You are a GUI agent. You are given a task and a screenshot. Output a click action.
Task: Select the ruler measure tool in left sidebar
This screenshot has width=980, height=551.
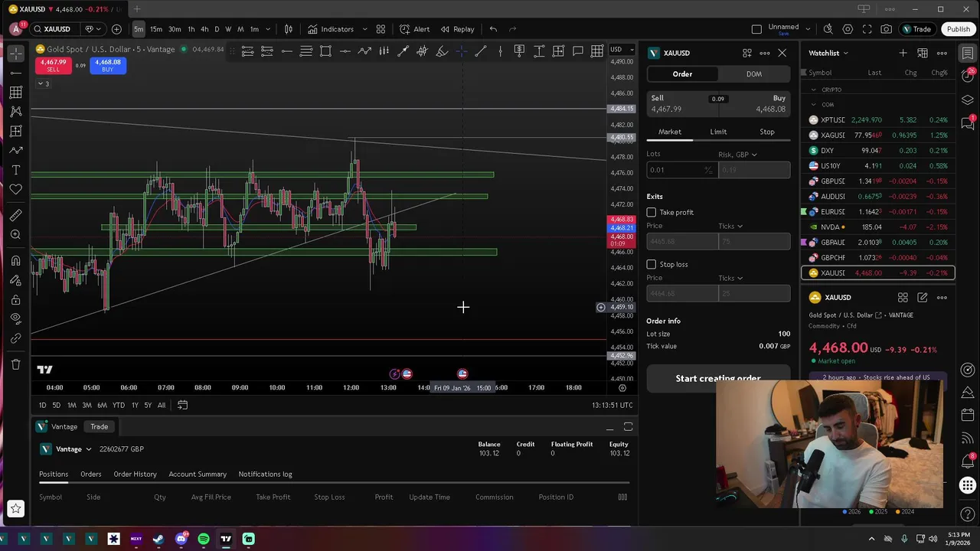[x=15, y=215]
